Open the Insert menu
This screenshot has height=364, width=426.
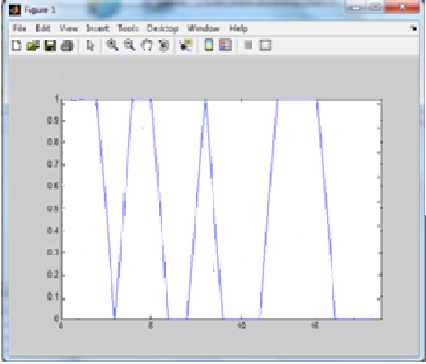98,28
